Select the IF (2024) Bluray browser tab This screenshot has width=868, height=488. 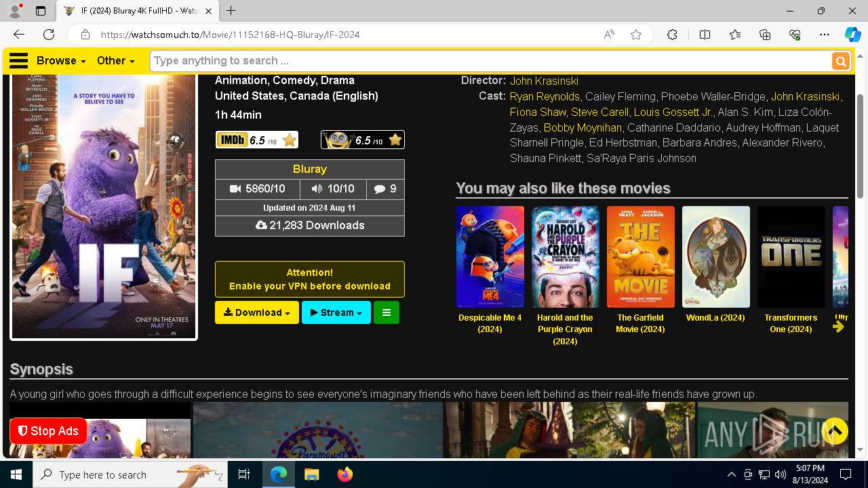[x=137, y=12]
